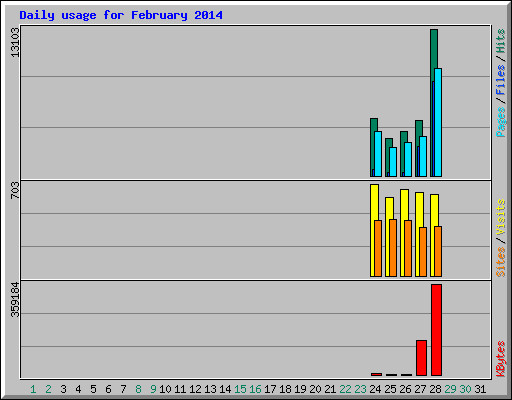The image size is (512, 400).
Task: Click day label 27 on the x-axis
Action: (x=420, y=389)
